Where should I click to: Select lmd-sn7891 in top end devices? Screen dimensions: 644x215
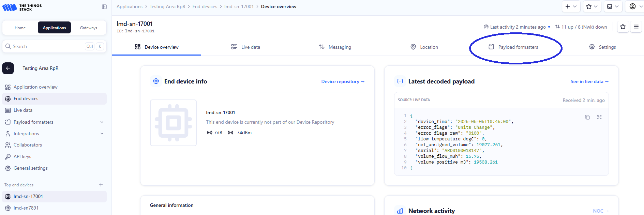(x=26, y=208)
